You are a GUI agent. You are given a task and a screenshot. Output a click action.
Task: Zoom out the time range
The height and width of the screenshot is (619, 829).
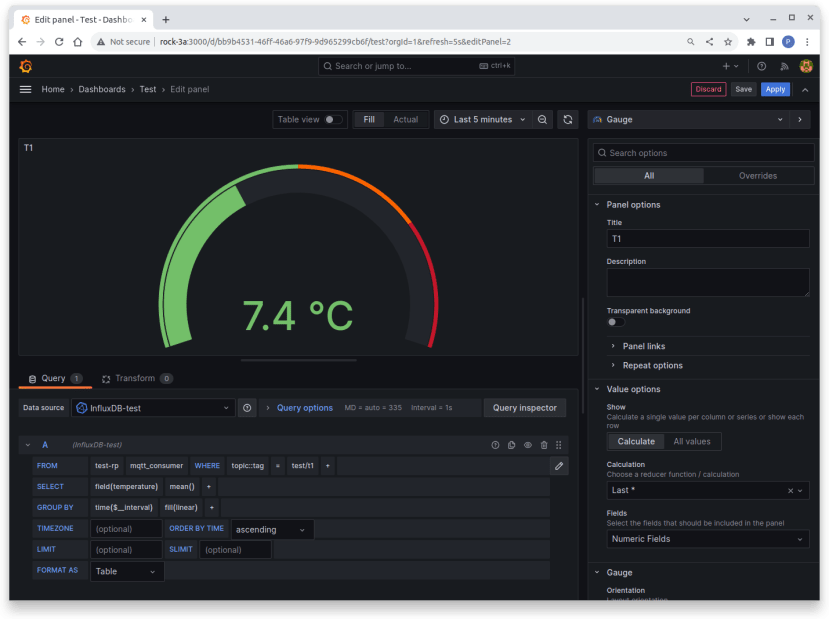541,119
